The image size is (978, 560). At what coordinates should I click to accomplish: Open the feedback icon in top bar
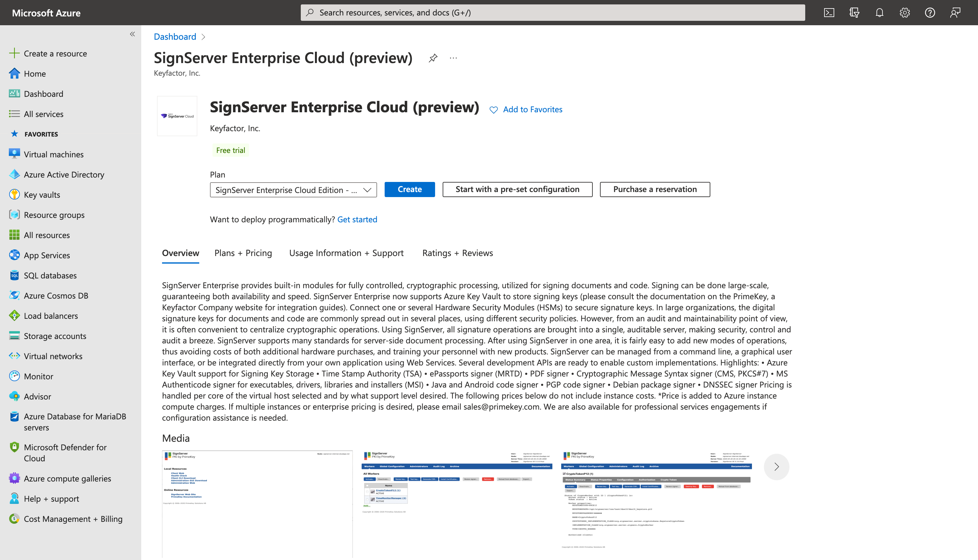coord(955,13)
